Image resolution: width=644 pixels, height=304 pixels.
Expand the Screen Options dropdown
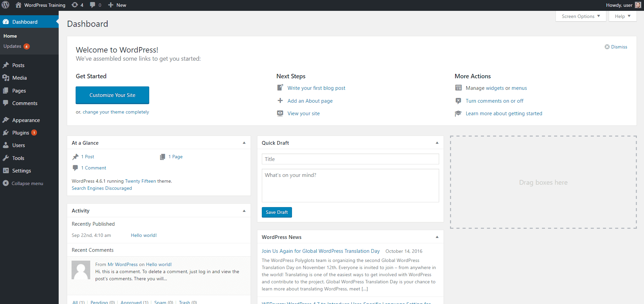pyautogui.click(x=581, y=16)
